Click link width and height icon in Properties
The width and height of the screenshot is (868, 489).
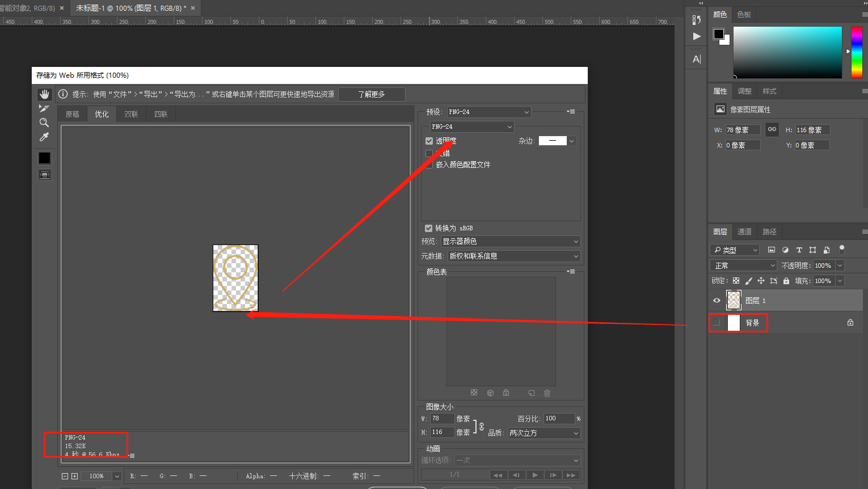tap(772, 129)
